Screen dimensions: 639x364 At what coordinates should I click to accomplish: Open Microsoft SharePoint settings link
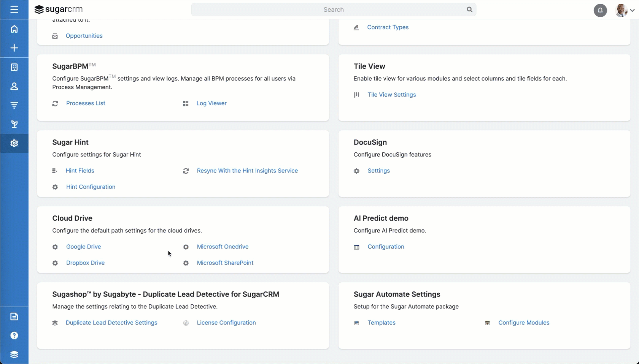pyautogui.click(x=225, y=263)
